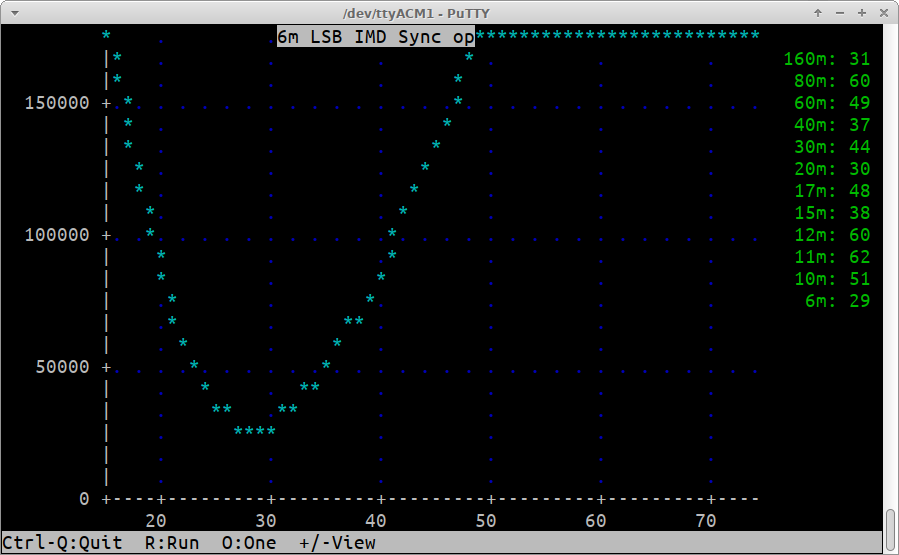Click the '6m LSB IMD Sync op' header
Viewport: 899px width, 555px height.
pos(376,37)
